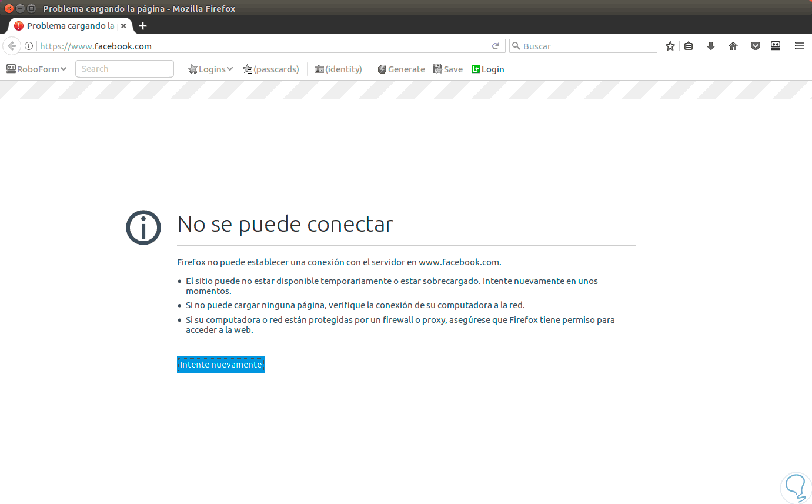Open the RoboForm toolbar button beside Pocket
This screenshot has width=812, height=504.
click(776, 46)
